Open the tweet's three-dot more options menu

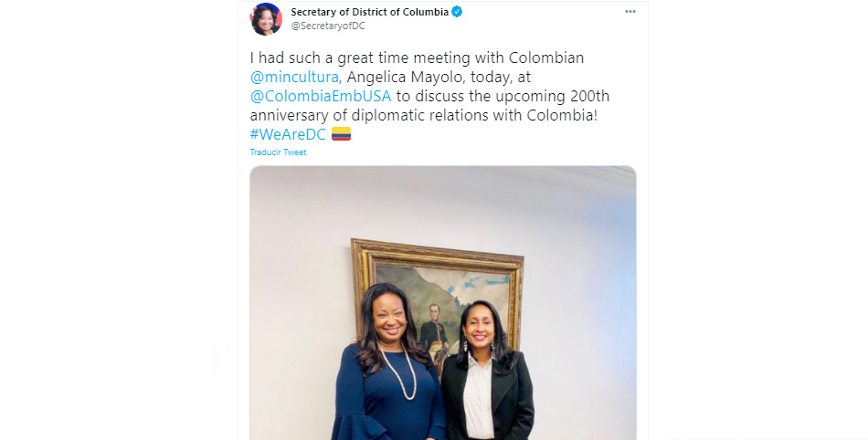pyautogui.click(x=630, y=12)
